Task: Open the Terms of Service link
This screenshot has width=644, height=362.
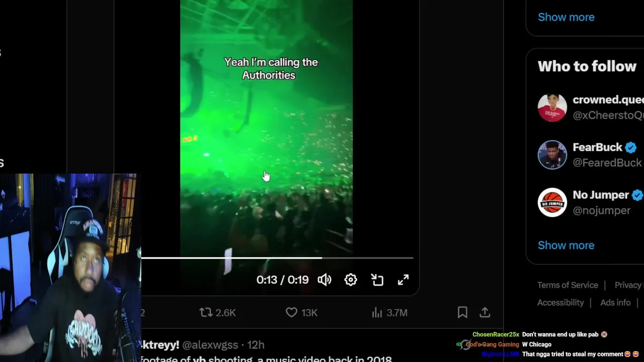Action: pyautogui.click(x=568, y=285)
